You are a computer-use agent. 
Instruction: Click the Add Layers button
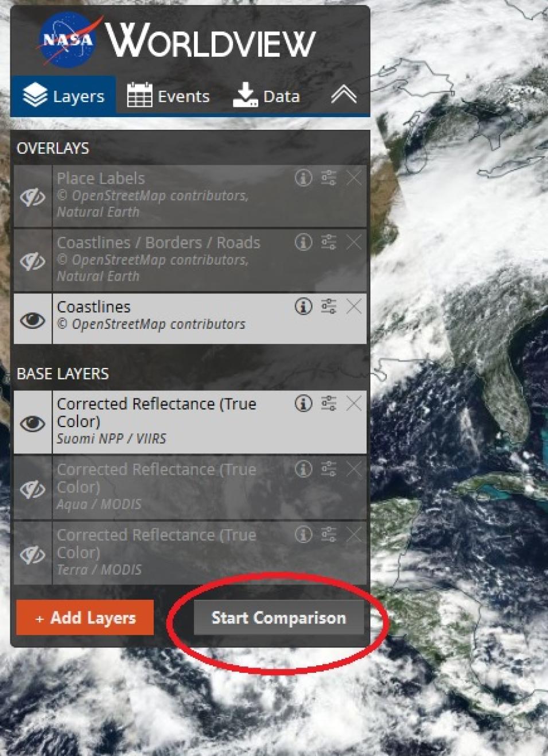point(85,618)
